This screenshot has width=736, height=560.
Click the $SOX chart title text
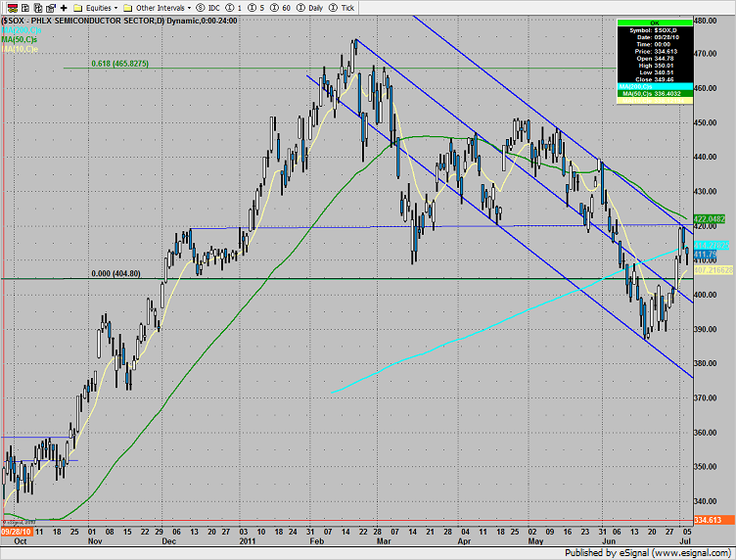[x=119, y=21]
